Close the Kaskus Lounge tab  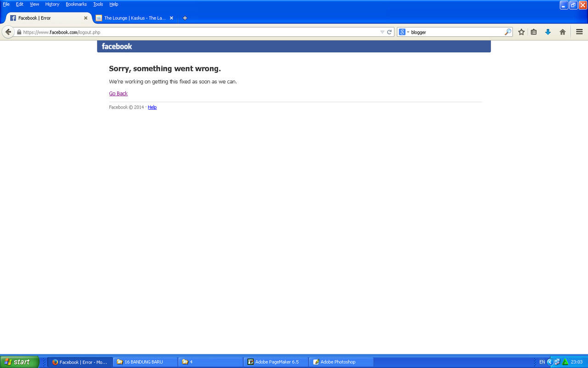pyautogui.click(x=171, y=18)
